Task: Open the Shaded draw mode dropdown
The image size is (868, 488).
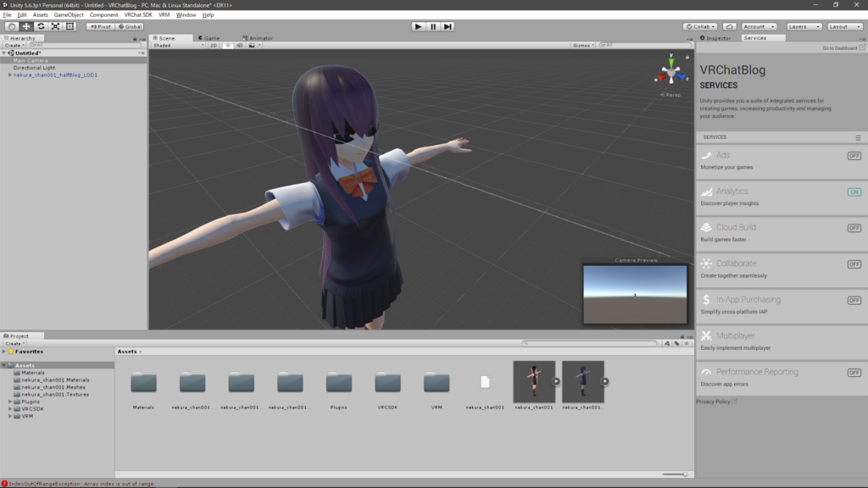Action: [178, 46]
